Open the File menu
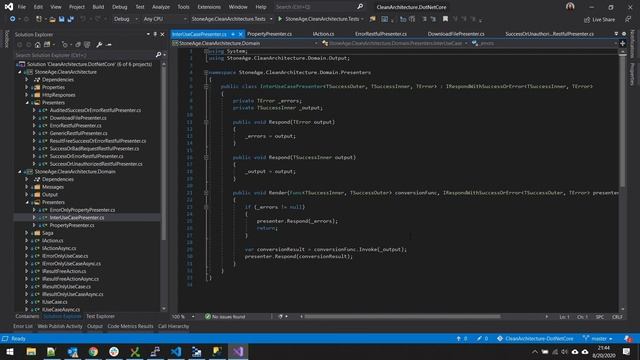 click(x=22, y=7)
